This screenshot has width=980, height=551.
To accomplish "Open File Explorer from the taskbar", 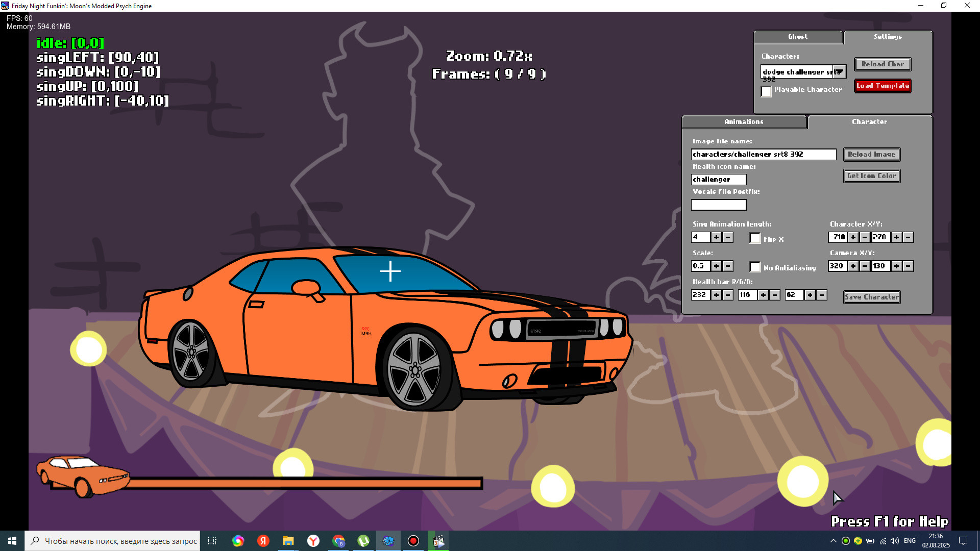I will (x=289, y=541).
